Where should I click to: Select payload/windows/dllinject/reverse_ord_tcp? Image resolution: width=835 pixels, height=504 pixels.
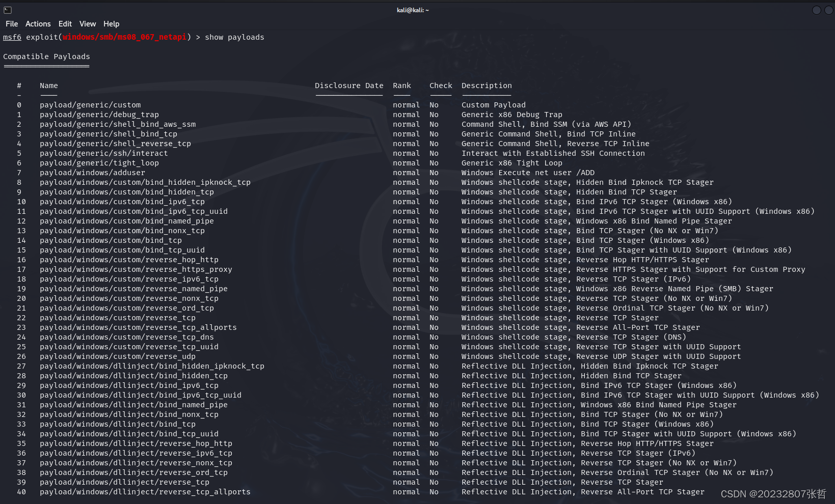pos(134,472)
